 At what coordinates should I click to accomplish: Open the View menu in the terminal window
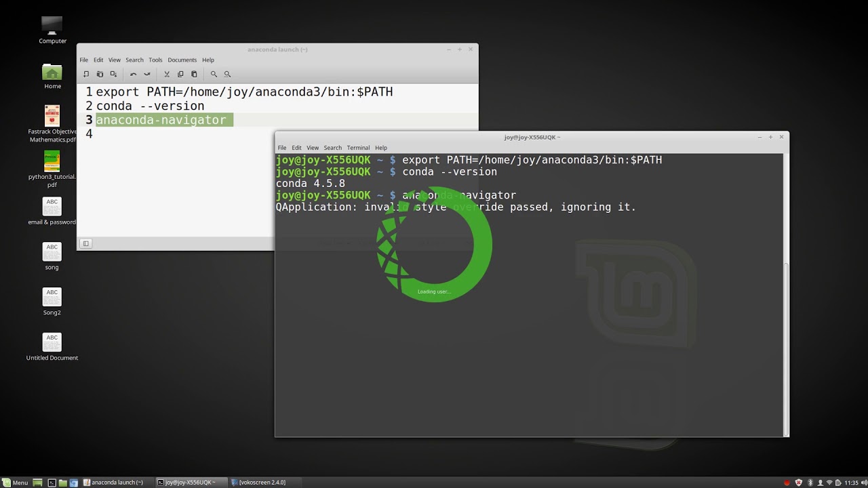pos(313,148)
